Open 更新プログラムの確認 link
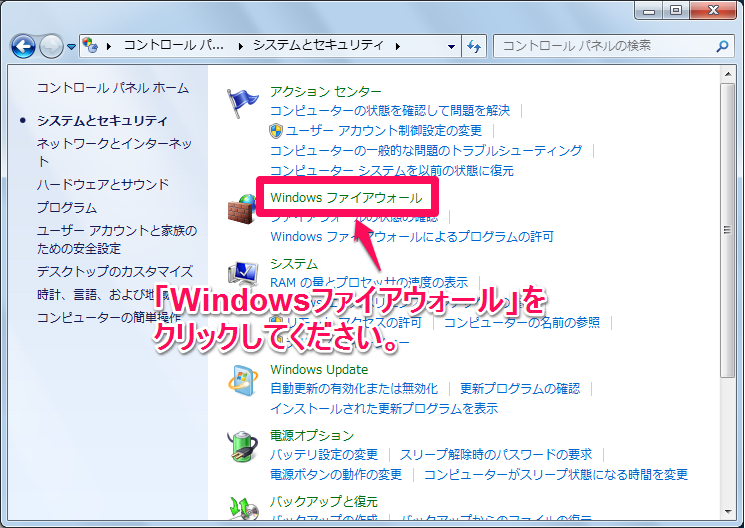Viewport: 745px width, 528px height. 520,389
